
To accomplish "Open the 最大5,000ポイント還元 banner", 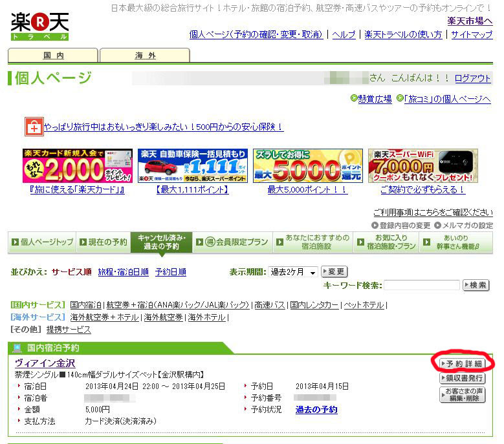I will 308,165.
